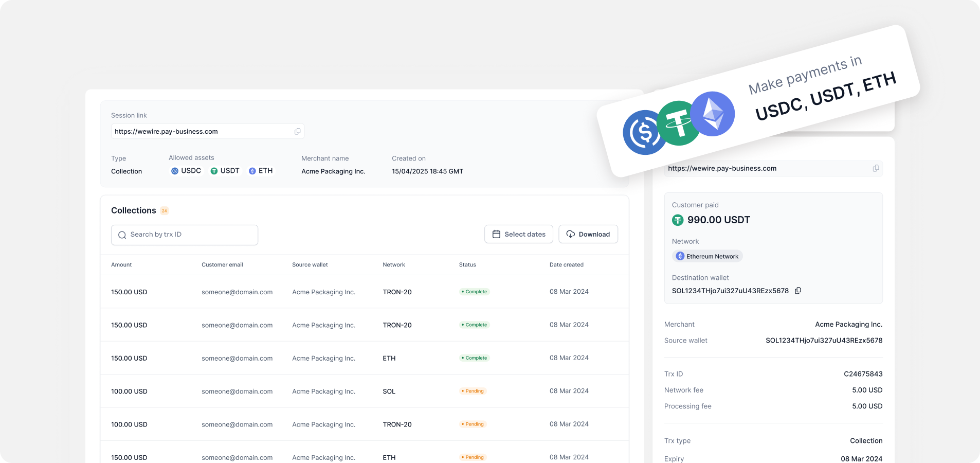Click Trx ID value C24675843
Image resolution: width=980 pixels, height=463 pixels.
tap(863, 374)
